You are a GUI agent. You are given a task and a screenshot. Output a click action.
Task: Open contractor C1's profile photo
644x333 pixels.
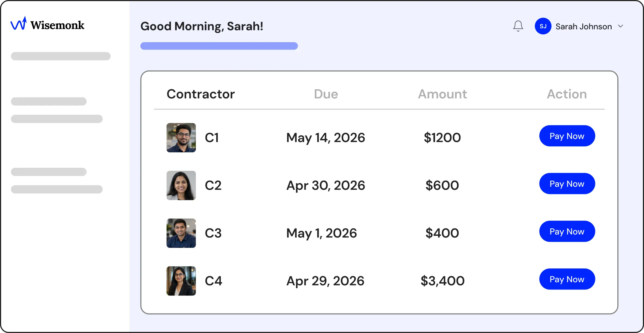click(x=181, y=138)
